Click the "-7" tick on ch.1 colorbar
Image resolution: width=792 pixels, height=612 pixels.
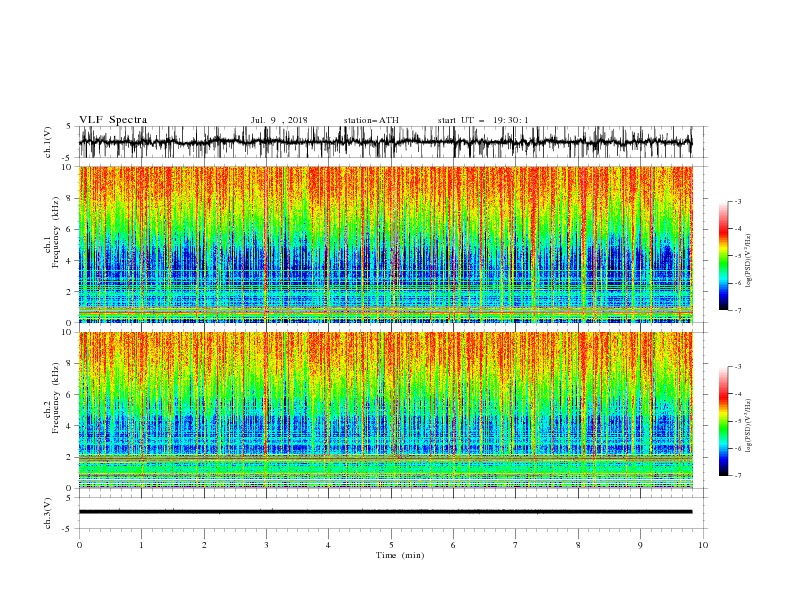738,310
